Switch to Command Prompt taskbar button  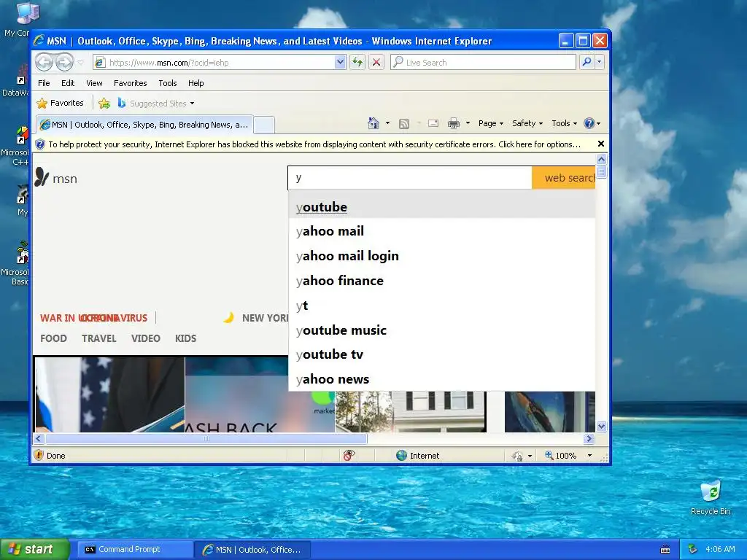coord(135,550)
